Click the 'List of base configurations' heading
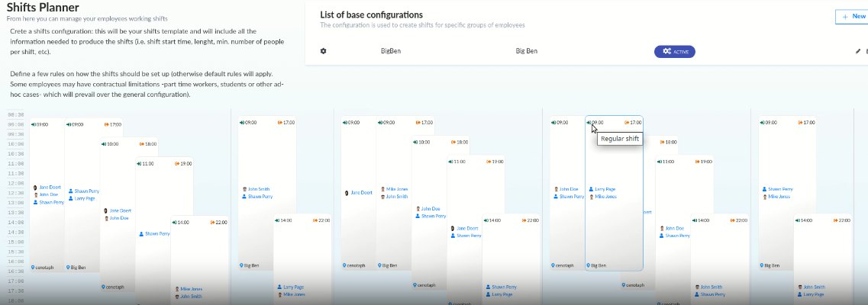The image size is (868, 305). pos(372,15)
